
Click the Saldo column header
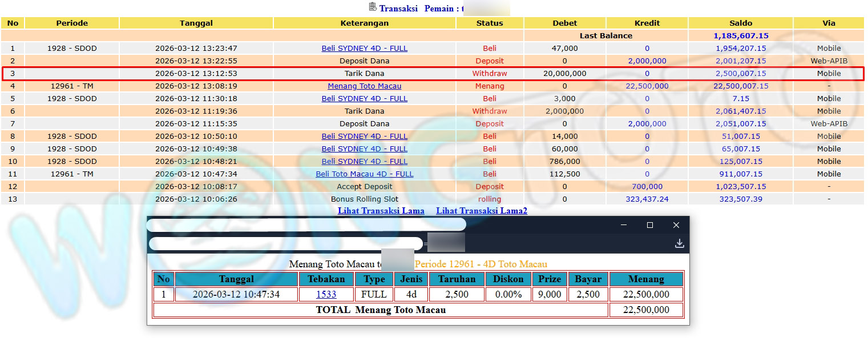click(x=740, y=23)
